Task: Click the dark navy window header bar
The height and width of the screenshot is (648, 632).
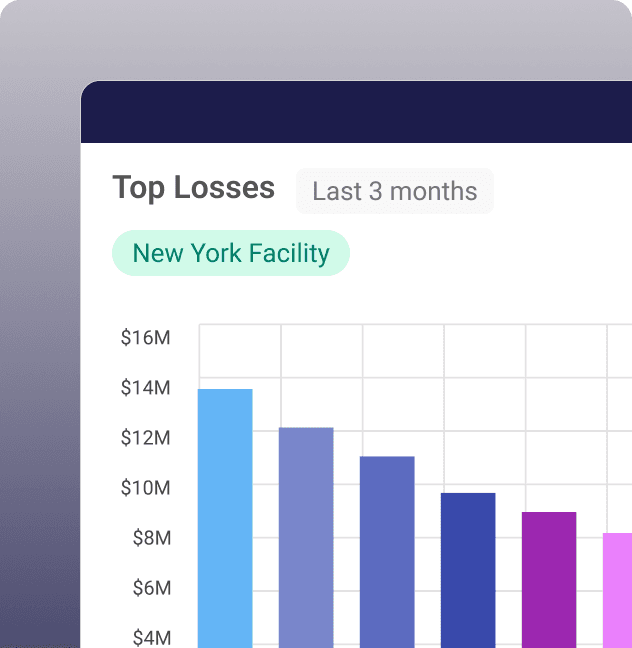Action: pyautogui.click(x=356, y=112)
